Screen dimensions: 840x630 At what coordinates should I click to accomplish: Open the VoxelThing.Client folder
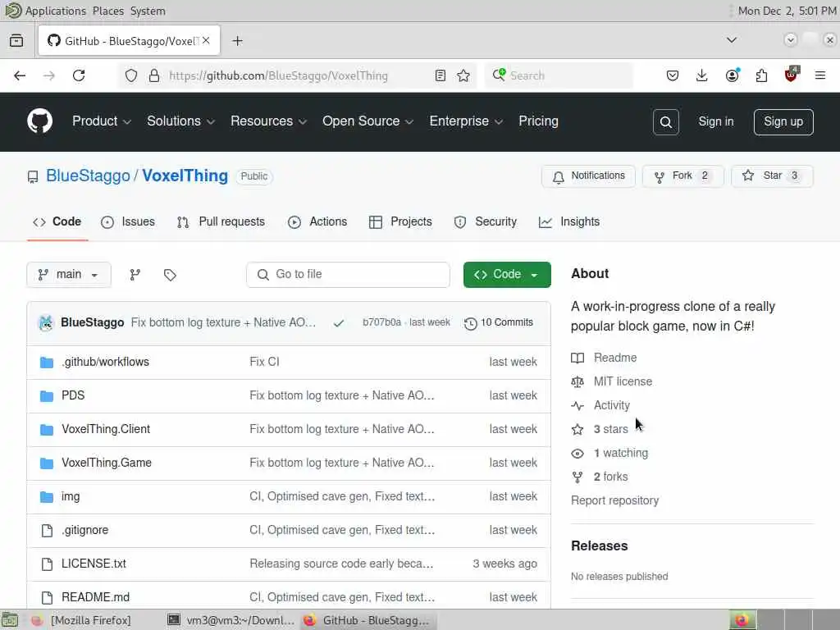[x=106, y=430]
